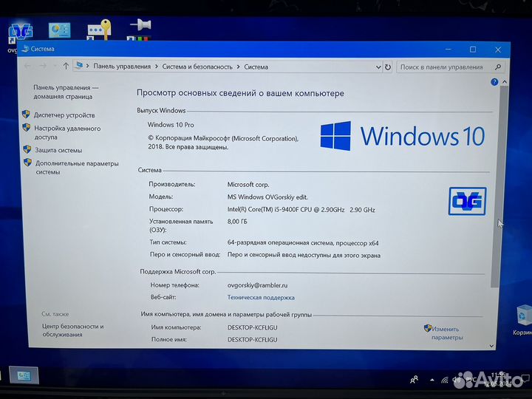Open the key and password desktop icon
This screenshot has height=399, width=532.
tap(100, 30)
